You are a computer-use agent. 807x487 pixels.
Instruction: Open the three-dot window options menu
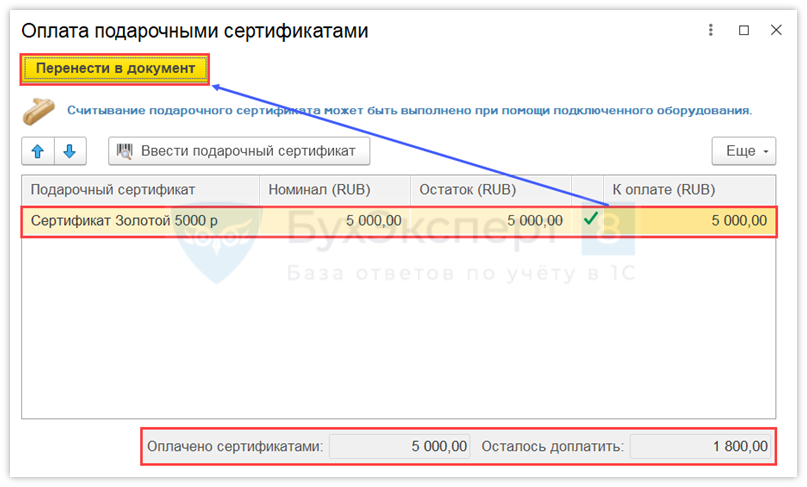(x=711, y=30)
